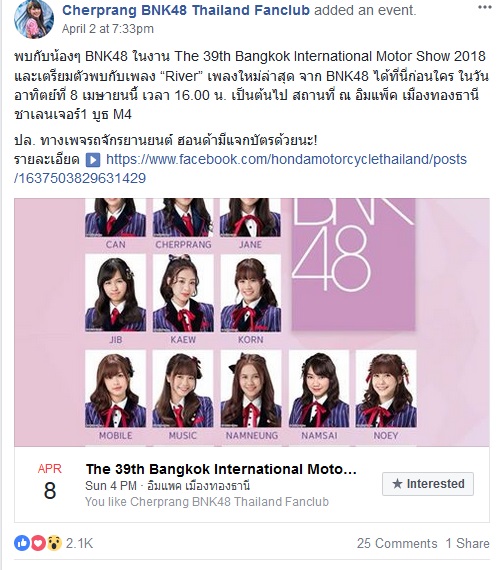View the 1 Share details

[x=467, y=543]
